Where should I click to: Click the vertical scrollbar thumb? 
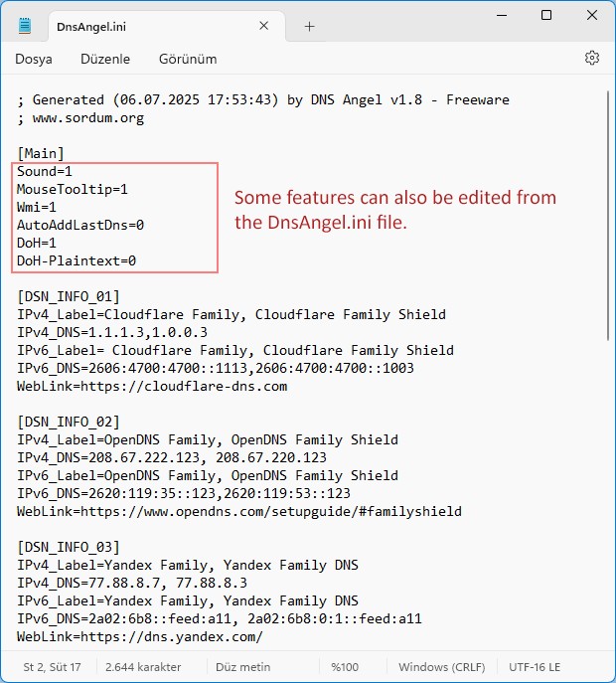tap(608, 219)
